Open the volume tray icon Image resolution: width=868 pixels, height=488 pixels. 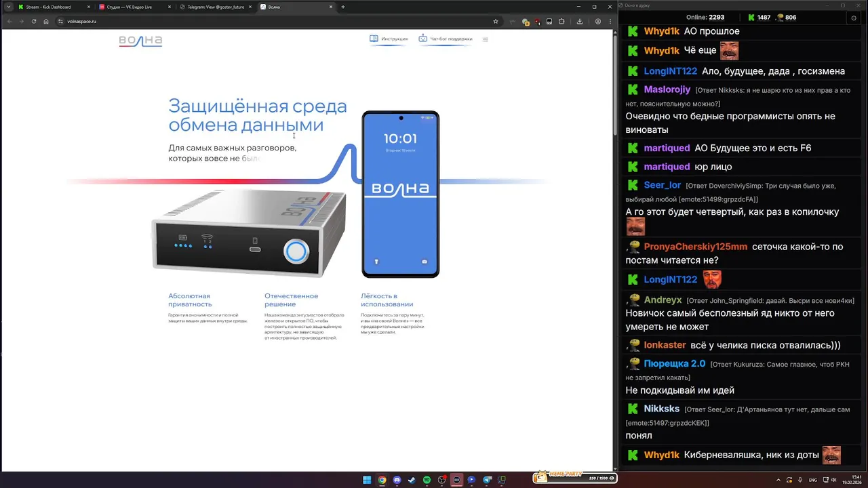(x=834, y=480)
